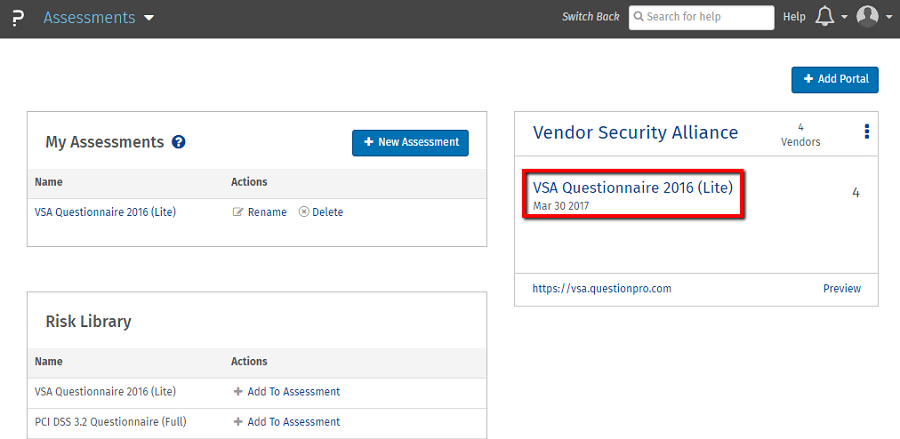Click the QuestionPro logo icon
900x439 pixels.
click(x=17, y=17)
